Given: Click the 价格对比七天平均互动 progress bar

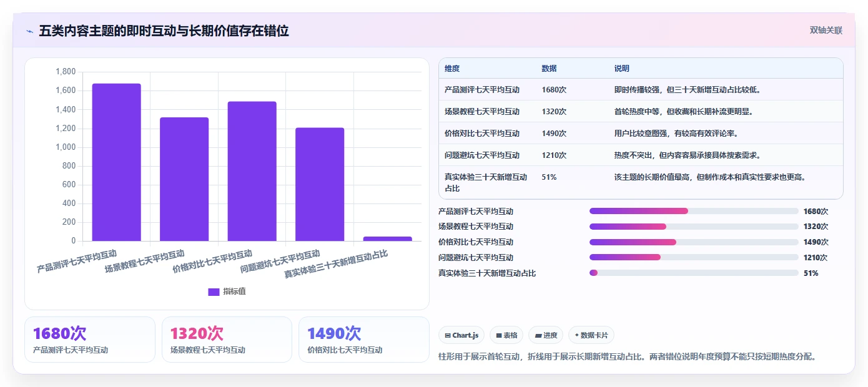Looking at the screenshot, I should 694,242.
